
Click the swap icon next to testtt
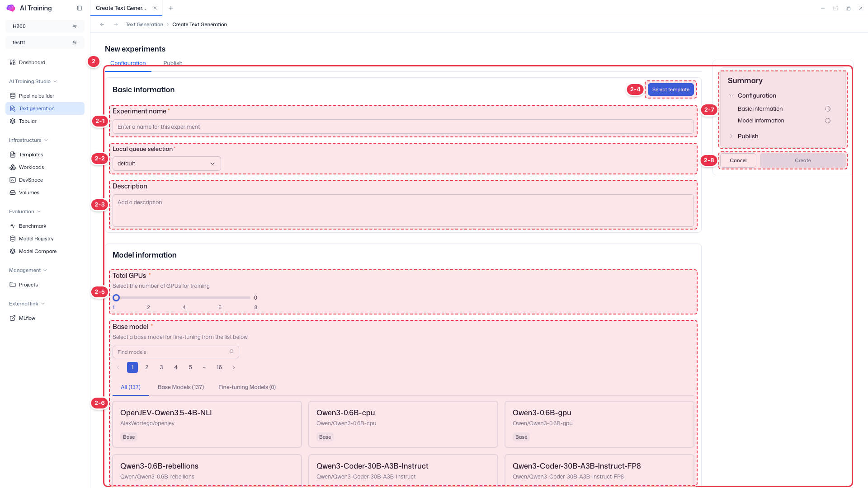pyautogui.click(x=75, y=42)
